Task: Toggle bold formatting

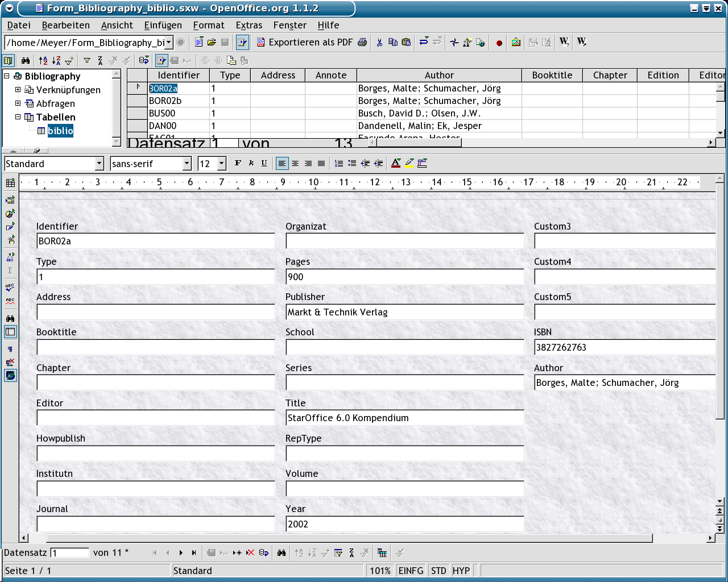Action: click(x=238, y=164)
